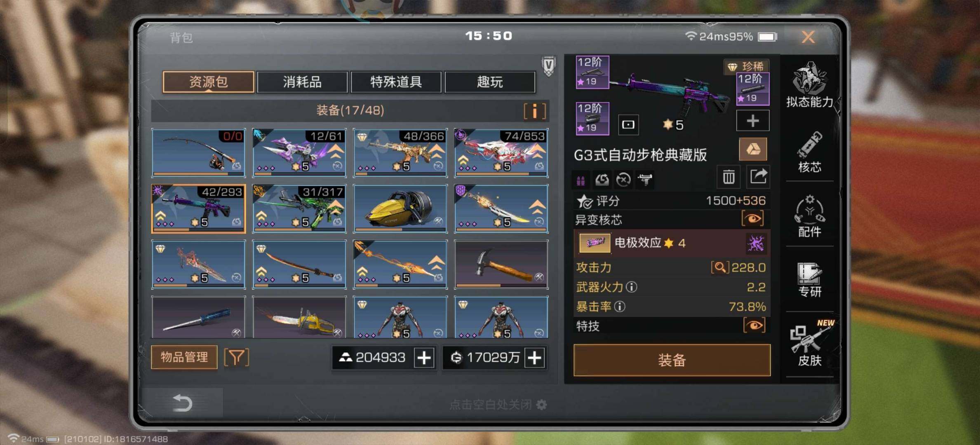Open the 核芯 sidebar icon
The height and width of the screenshot is (445, 980).
[x=809, y=152]
